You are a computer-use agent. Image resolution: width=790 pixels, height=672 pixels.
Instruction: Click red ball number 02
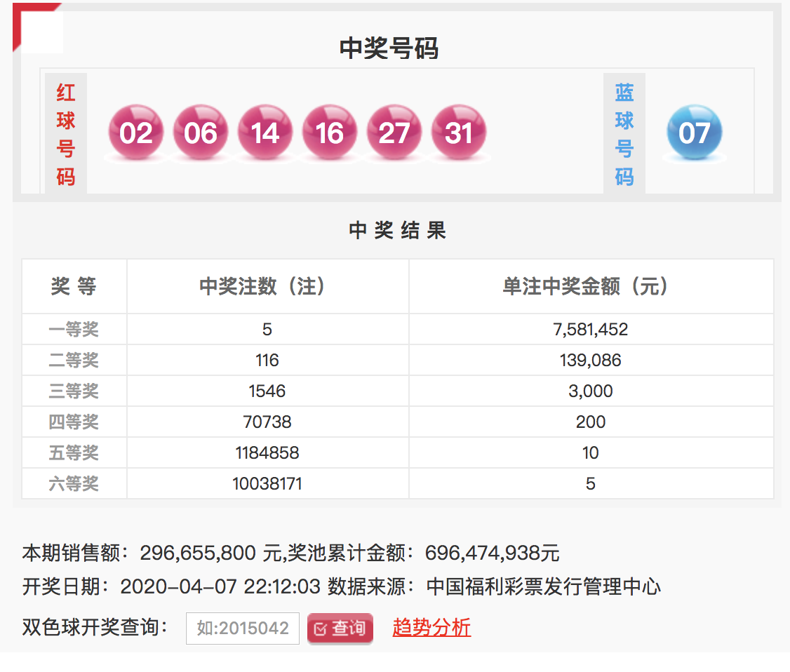(135, 133)
